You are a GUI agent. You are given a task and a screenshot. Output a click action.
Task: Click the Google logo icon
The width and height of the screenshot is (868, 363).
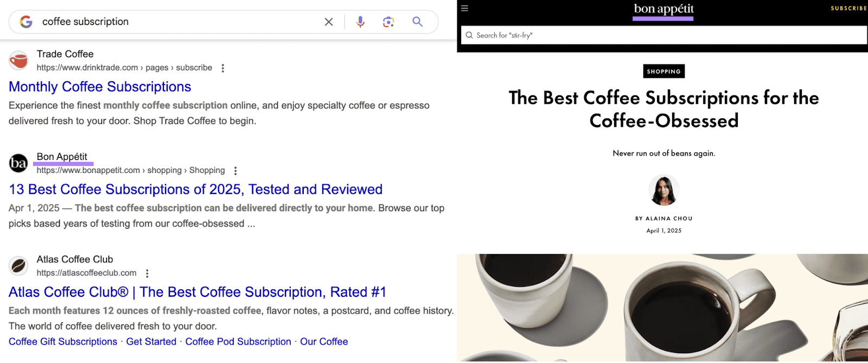(x=26, y=22)
